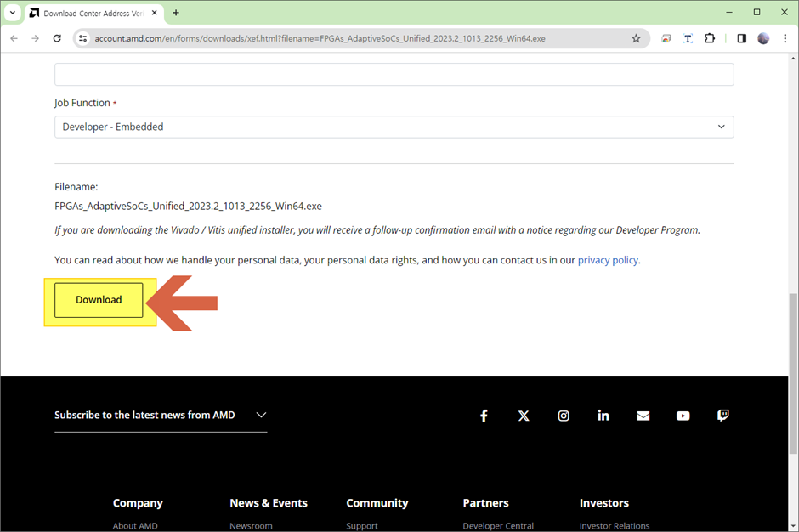Open AMD's LinkedIn icon
The width and height of the screenshot is (799, 532).
(x=603, y=416)
